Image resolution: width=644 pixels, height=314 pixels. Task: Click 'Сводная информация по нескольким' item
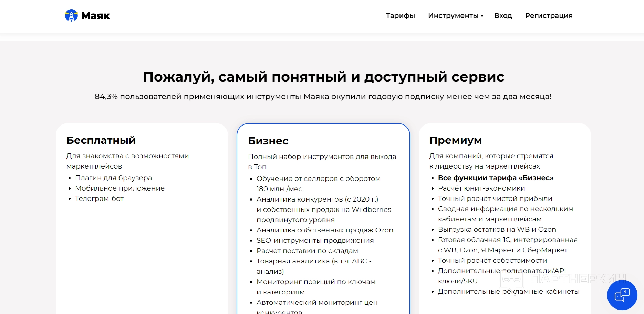coord(506,214)
